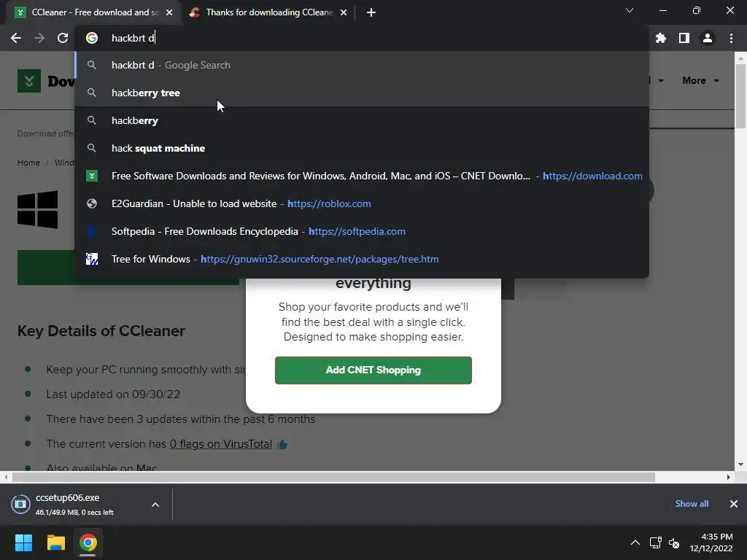The width and height of the screenshot is (747, 560).
Task: Click the Windows logo image on page
Action: click(38, 209)
